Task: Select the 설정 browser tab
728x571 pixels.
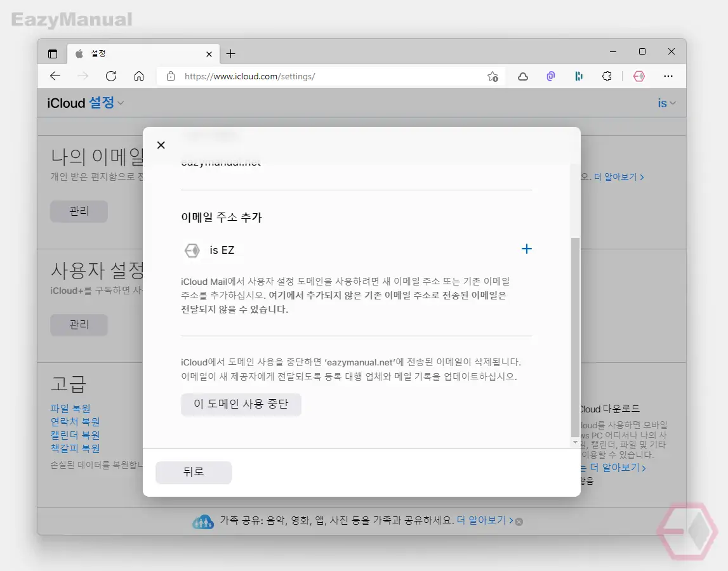Action: click(x=144, y=54)
